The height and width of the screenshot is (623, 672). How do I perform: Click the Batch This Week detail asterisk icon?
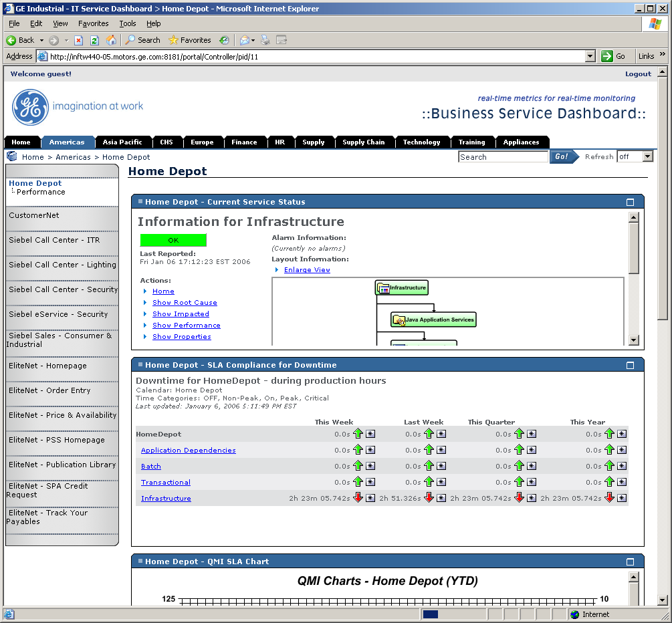370,466
